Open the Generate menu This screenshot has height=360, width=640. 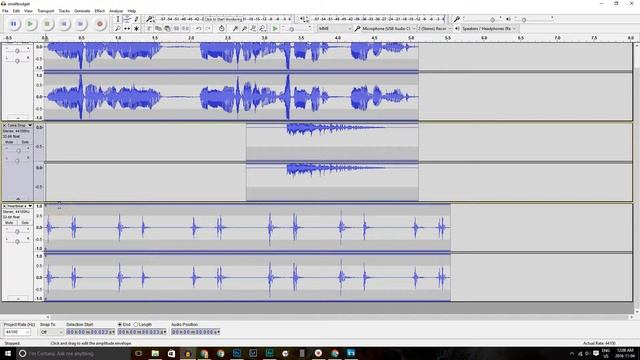click(x=82, y=11)
